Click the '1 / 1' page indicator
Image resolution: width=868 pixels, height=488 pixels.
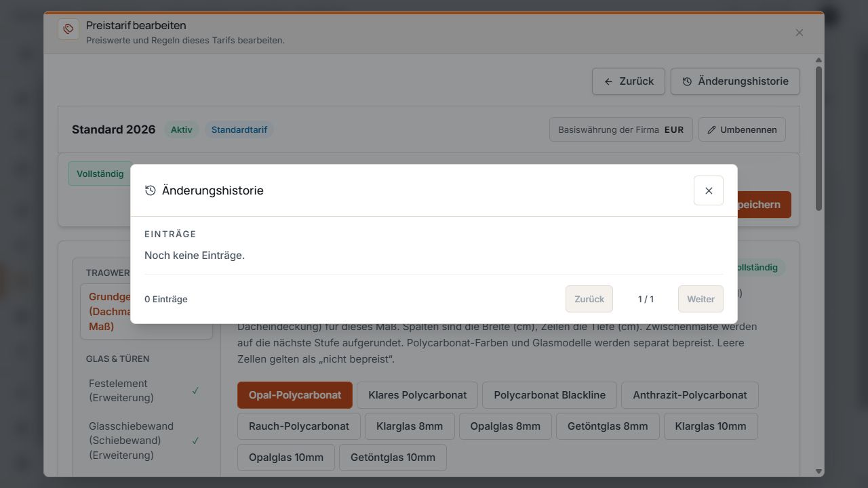coord(646,299)
